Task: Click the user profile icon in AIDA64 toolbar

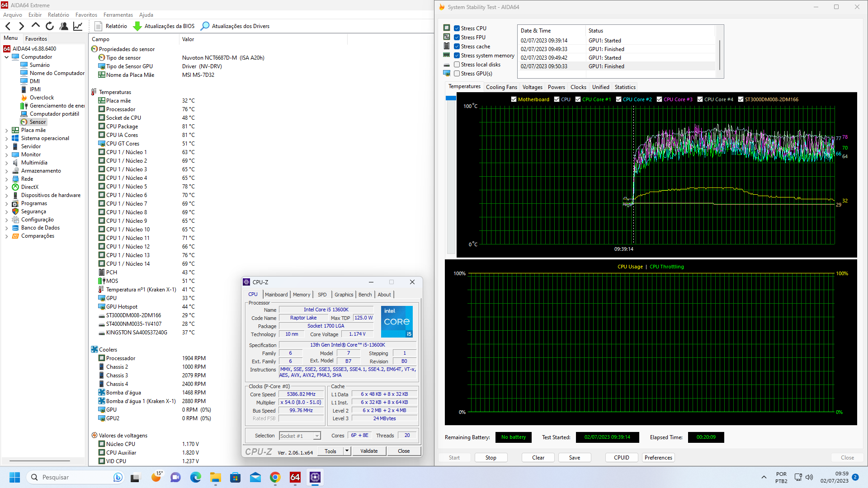Action: coord(64,26)
